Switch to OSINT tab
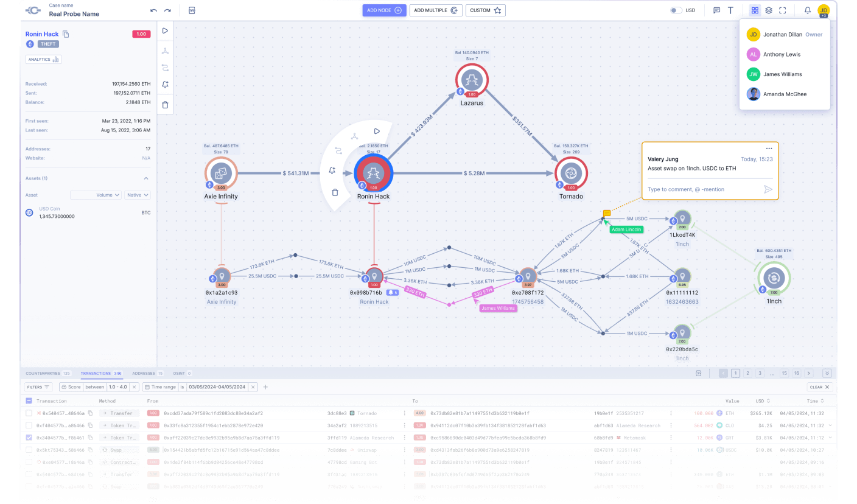 click(182, 373)
